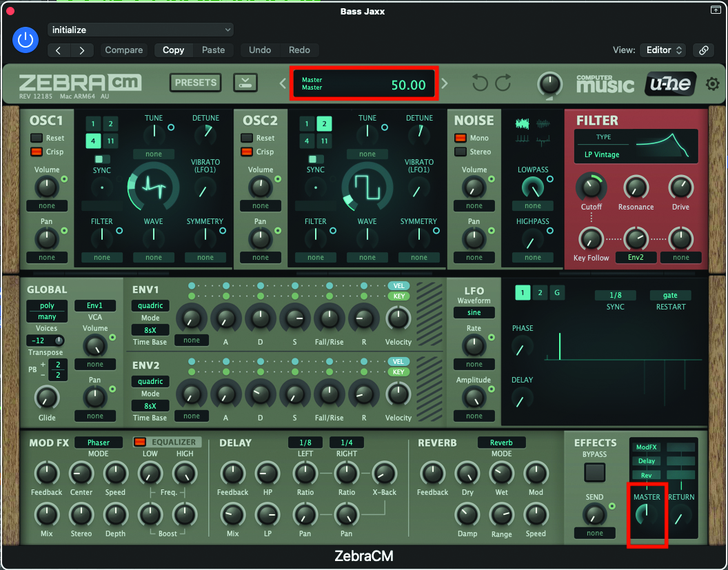This screenshot has width=728, height=570.
Task: Click right chevron beside Master display
Action: point(445,83)
